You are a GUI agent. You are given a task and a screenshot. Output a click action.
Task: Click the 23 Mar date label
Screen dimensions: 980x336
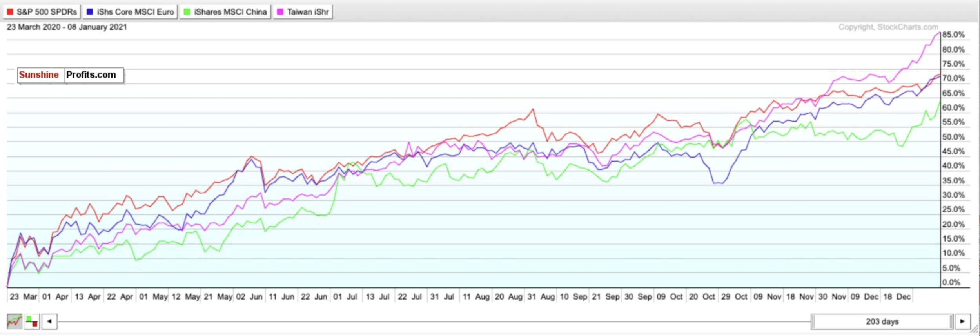point(24,297)
